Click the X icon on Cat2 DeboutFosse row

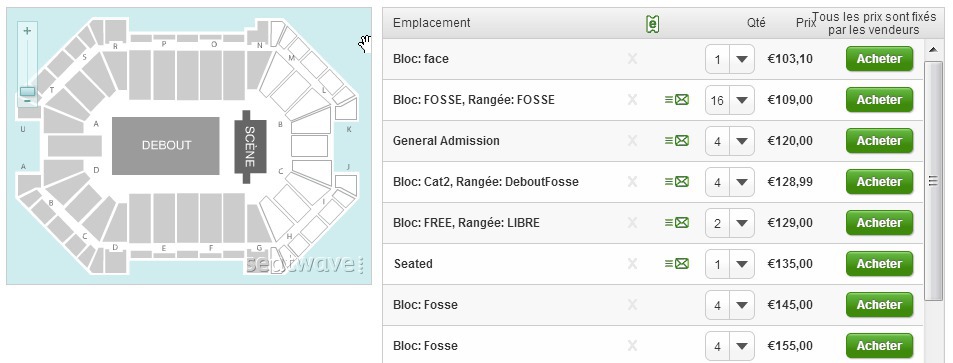point(632,181)
